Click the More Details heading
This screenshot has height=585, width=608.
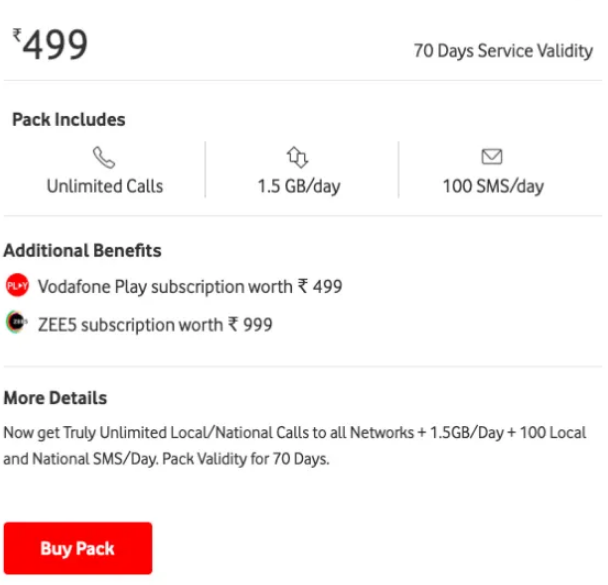coord(55,398)
